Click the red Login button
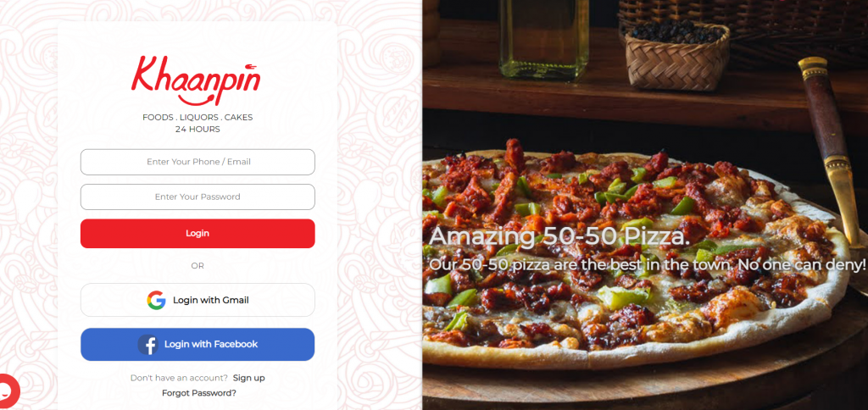This screenshot has height=410, width=868. coord(198,234)
